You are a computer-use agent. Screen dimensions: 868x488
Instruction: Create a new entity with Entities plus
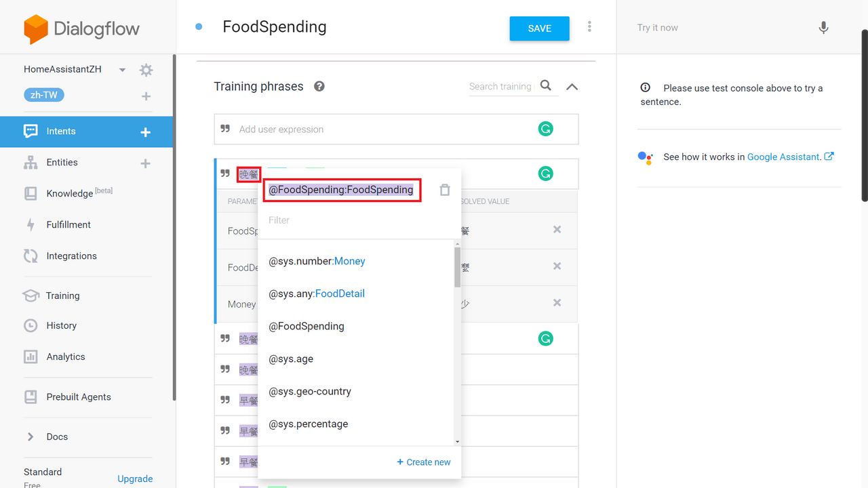click(x=145, y=163)
